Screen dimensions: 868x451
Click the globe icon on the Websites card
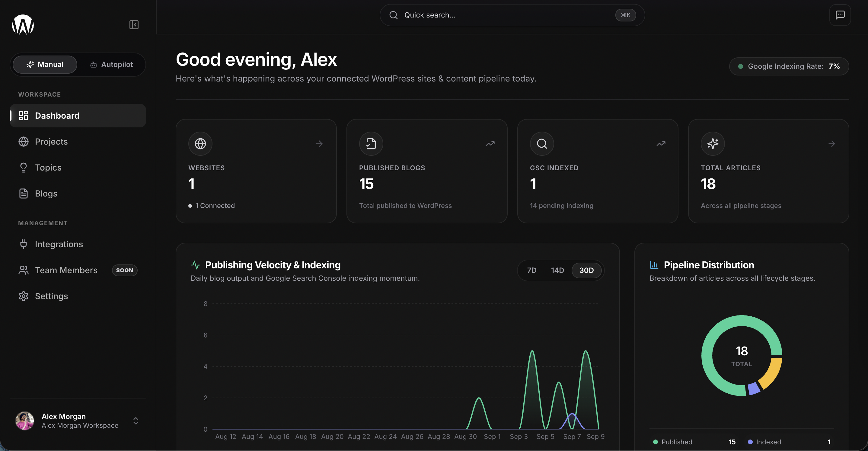point(200,144)
